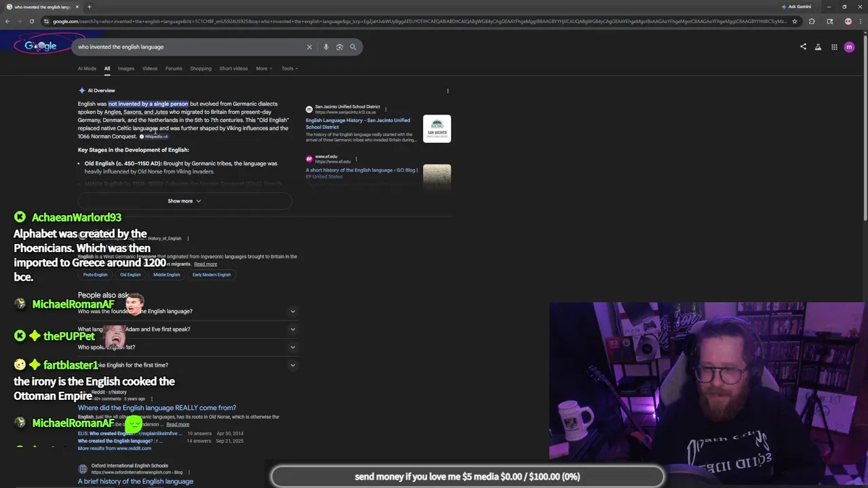
Task: Click the 'send money' donation goal bar
Action: pos(467,476)
